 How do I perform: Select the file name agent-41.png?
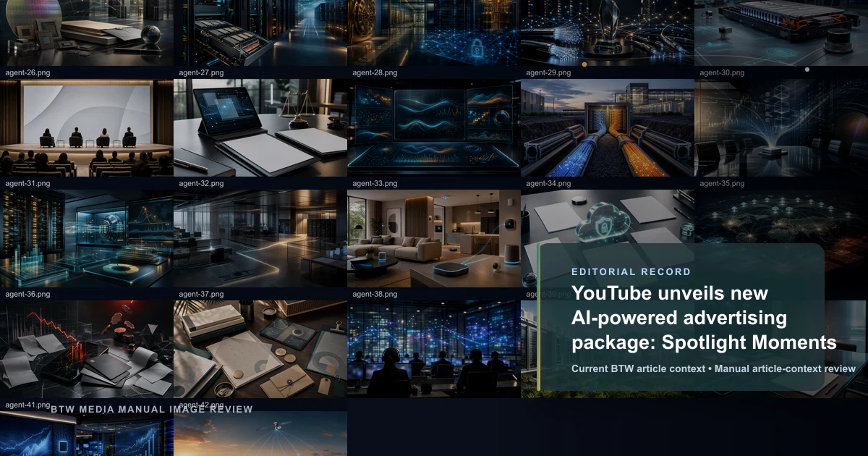(x=27, y=405)
